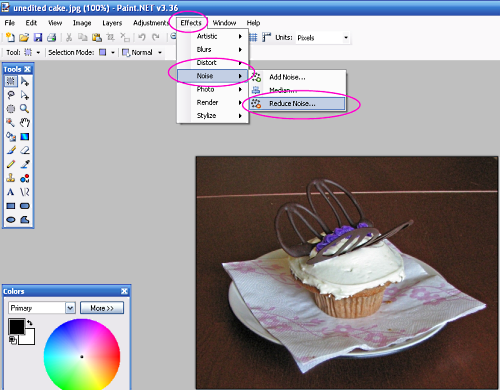500x390 pixels.
Task: Click the Print toolbar icon
Action: click(51, 37)
